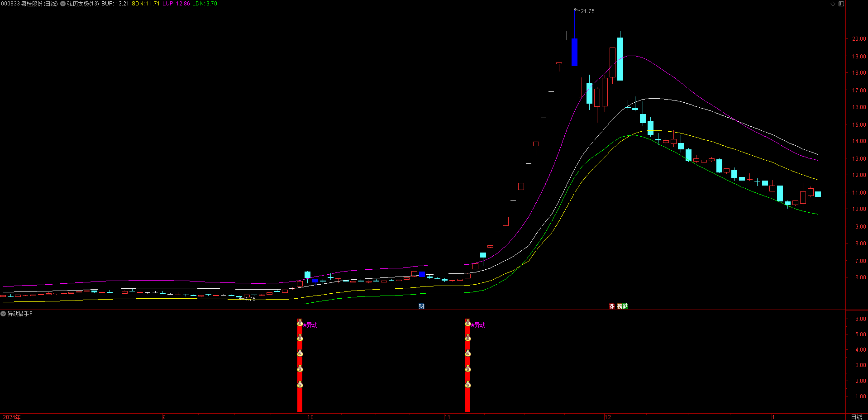Screen dimensions: 868x420
Task: Click the top money bag icon on November signal bar
Action: [467, 323]
